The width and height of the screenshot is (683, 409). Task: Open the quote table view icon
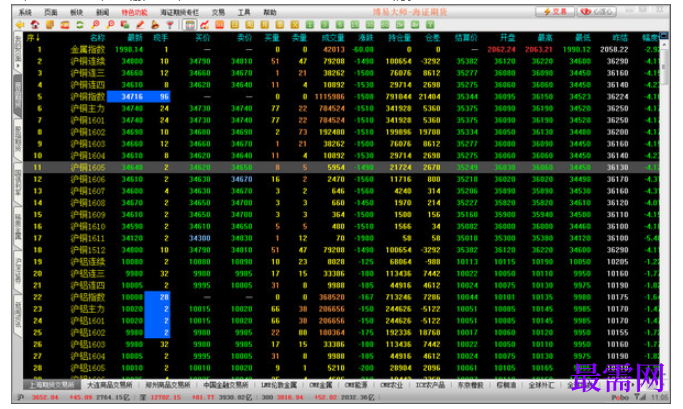(189, 25)
